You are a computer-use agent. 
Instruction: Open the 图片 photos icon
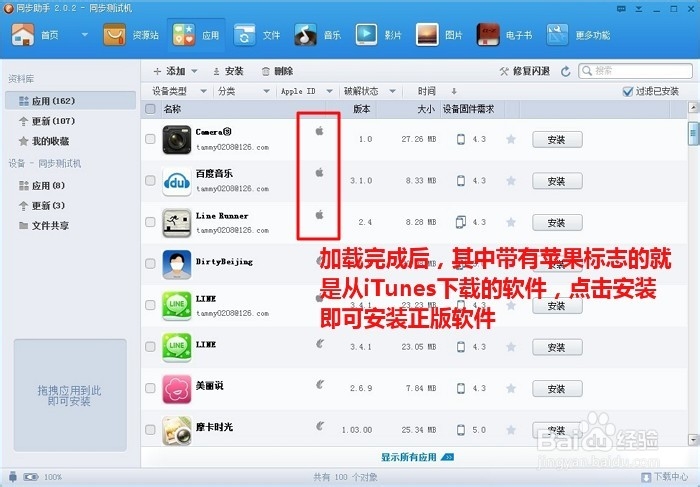[427, 35]
